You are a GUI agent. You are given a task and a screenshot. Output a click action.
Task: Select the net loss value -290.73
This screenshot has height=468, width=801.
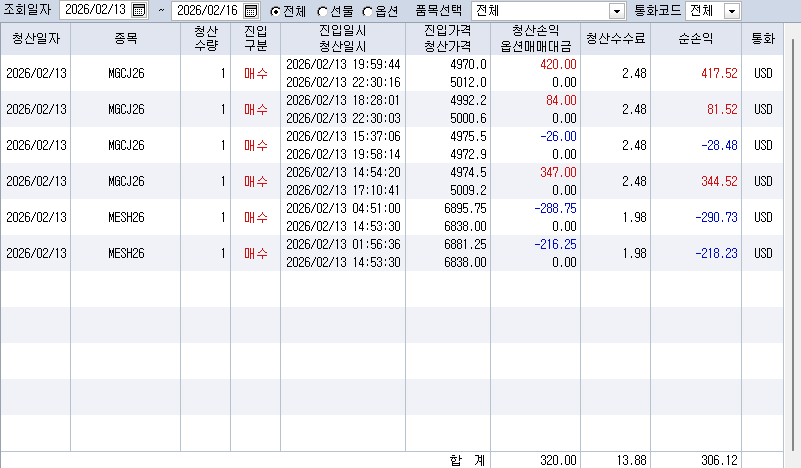click(716, 218)
